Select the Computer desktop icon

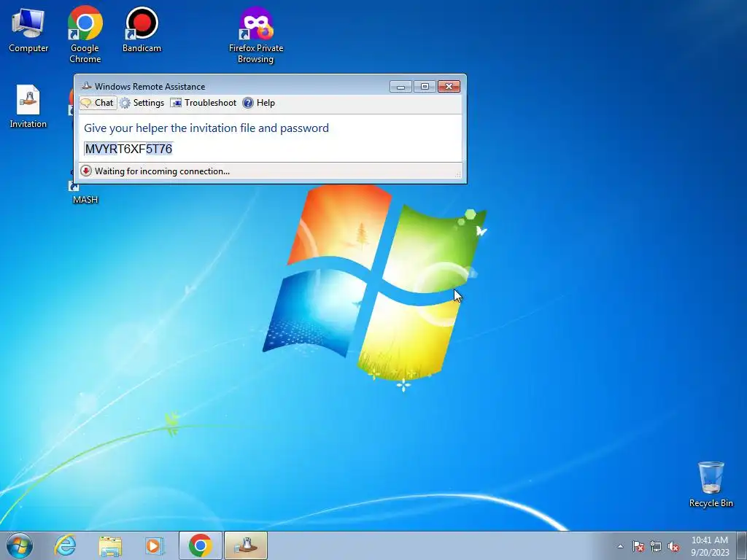[28, 29]
